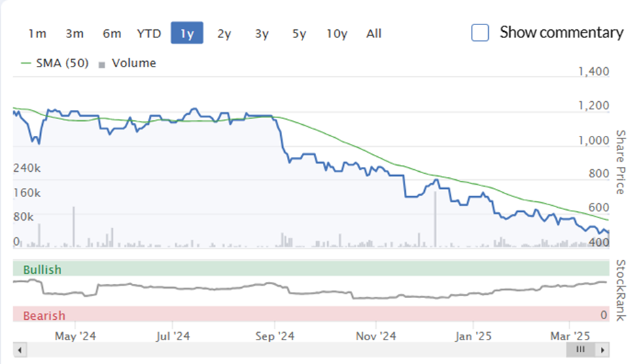Switch chart to 6m range
The image size is (639, 364).
click(111, 33)
